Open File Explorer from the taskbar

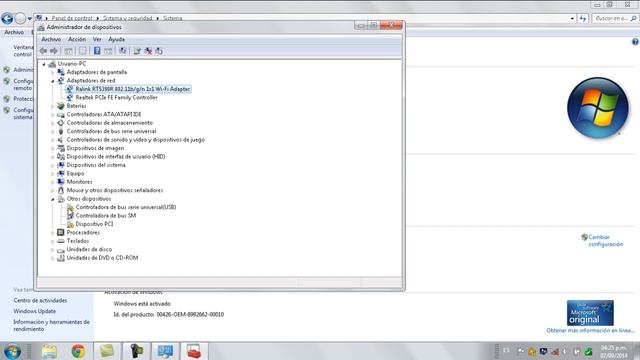(49, 351)
